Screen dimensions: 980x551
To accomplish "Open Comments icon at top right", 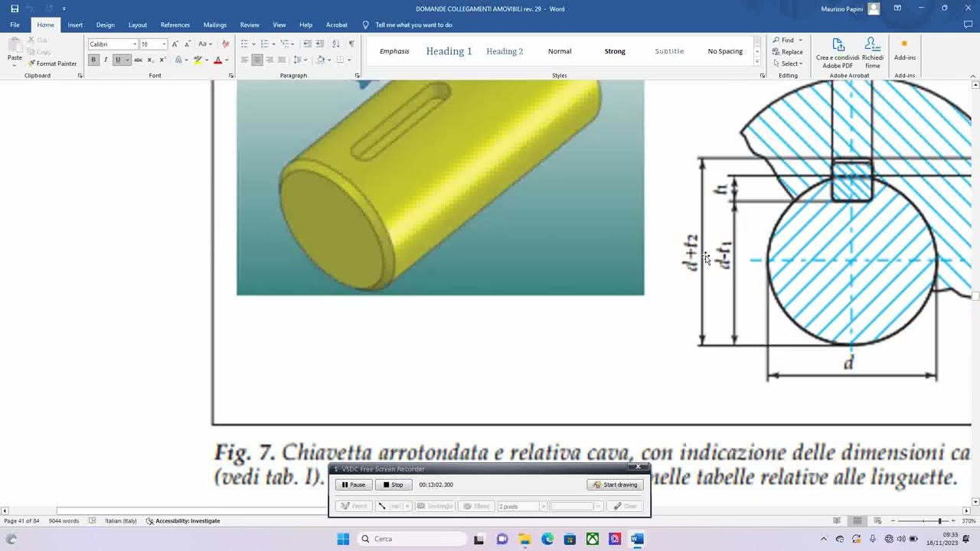I will pyautogui.click(x=968, y=24).
